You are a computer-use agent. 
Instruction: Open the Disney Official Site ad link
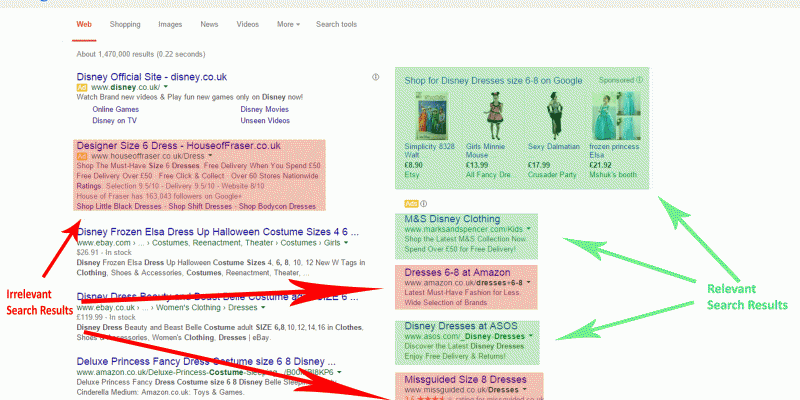pos(152,77)
